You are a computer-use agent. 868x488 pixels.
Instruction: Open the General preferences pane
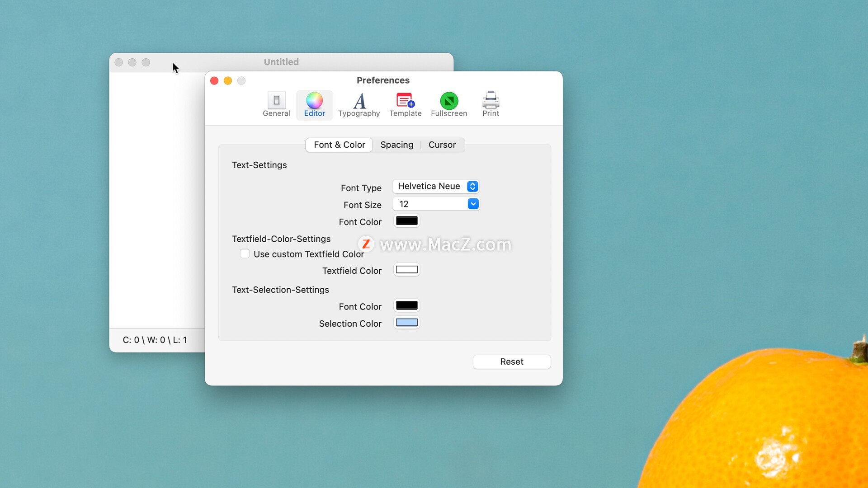276,105
